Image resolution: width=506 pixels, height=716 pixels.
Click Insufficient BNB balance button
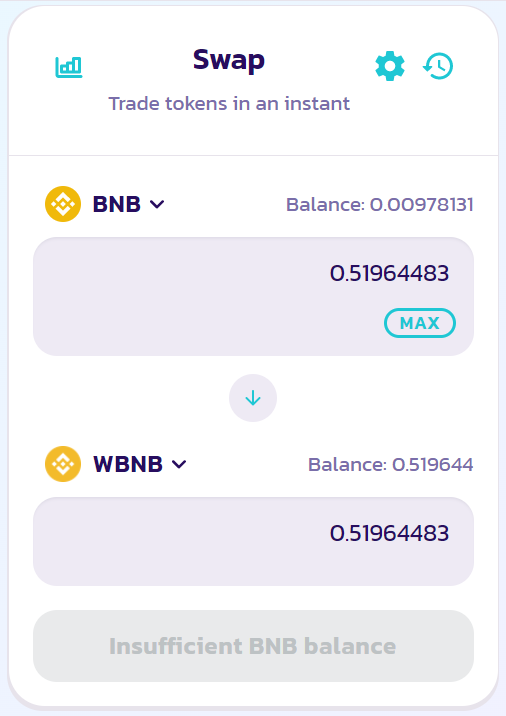(x=253, y=646)
